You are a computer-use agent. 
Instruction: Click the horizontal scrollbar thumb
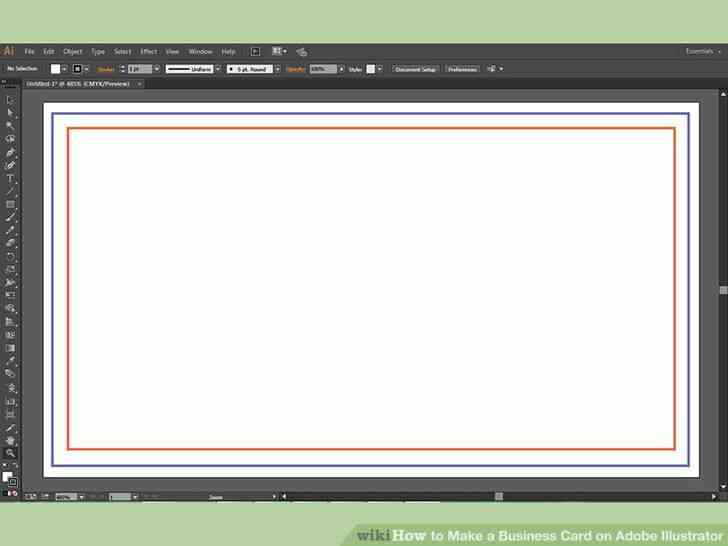499,496
